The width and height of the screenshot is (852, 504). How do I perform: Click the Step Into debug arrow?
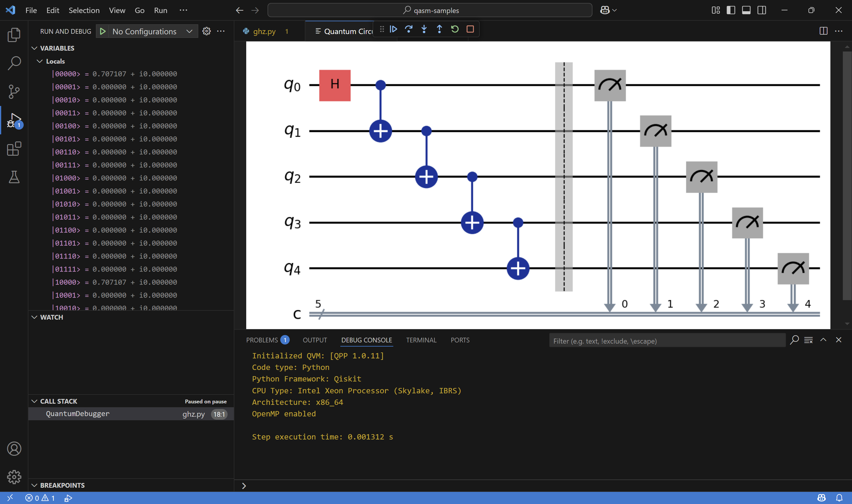click(x=424, y=29)
